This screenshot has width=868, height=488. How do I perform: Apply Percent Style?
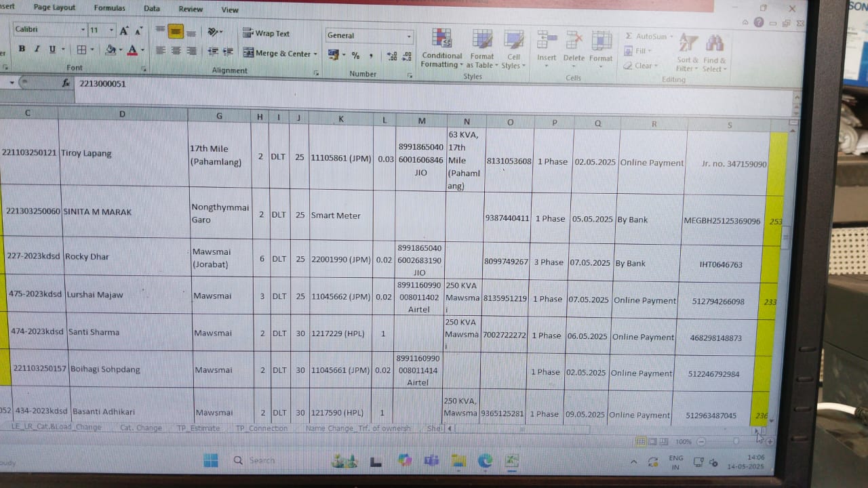point(355,56)
